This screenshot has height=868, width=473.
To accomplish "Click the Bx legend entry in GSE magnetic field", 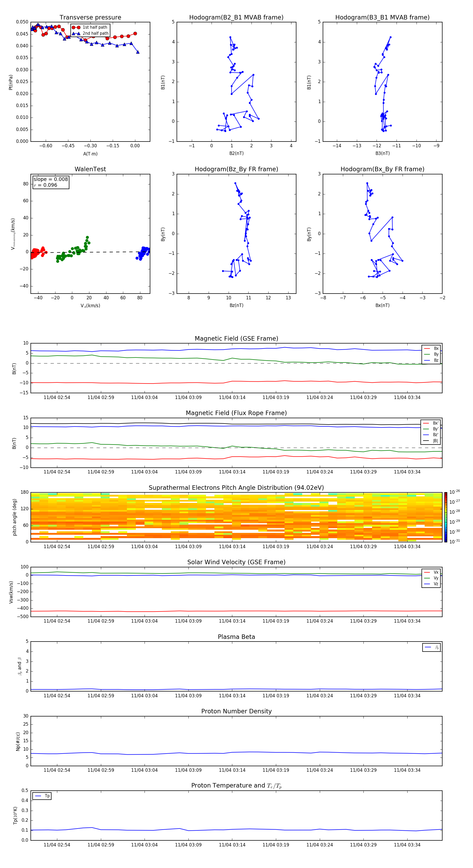I will pyautogui.click(x=431, y=349).
